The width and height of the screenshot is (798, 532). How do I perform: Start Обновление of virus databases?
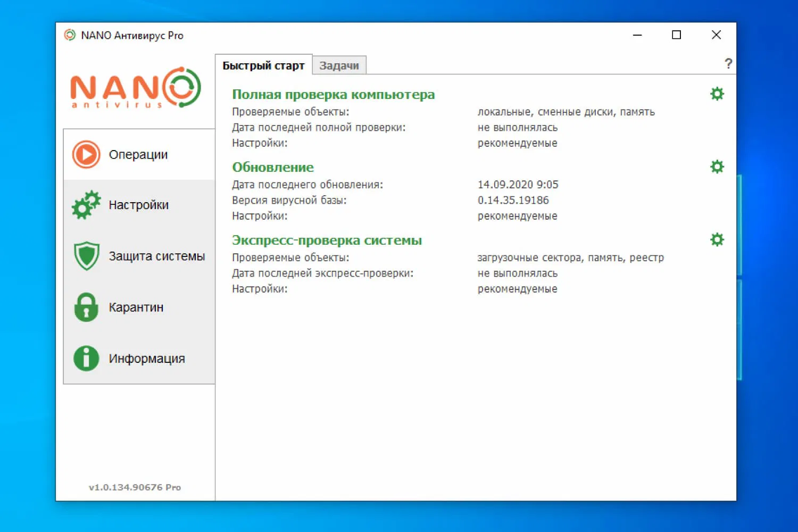272,167
